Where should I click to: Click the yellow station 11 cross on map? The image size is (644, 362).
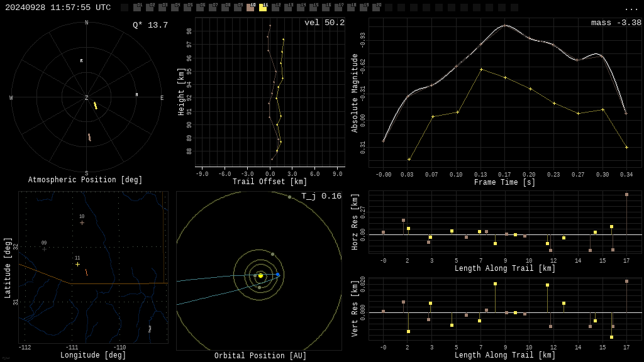point(77,265)
